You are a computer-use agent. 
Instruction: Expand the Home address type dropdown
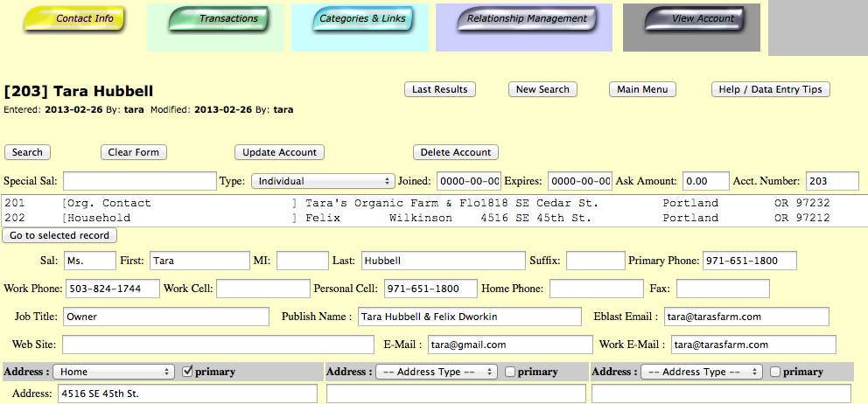[115, 372]
